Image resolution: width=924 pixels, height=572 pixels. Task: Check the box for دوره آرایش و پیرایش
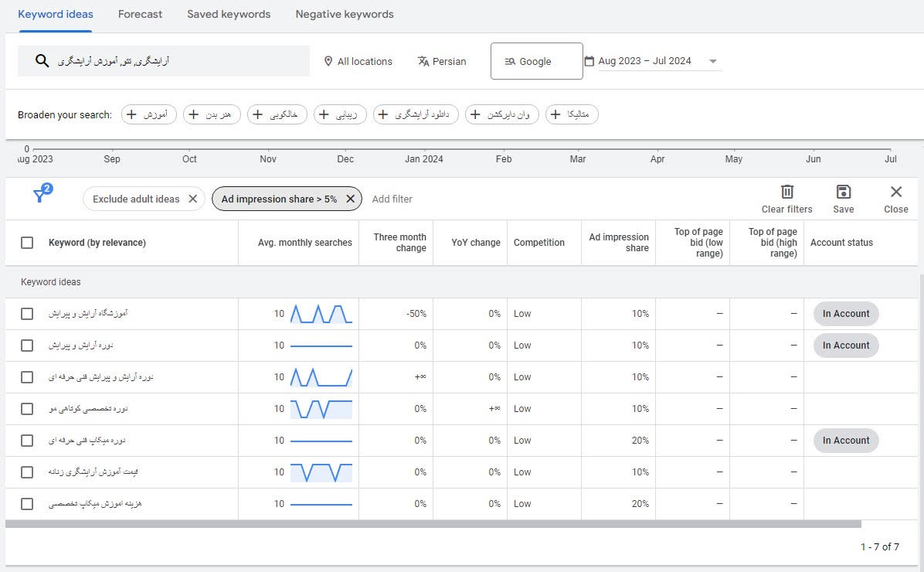27,346
